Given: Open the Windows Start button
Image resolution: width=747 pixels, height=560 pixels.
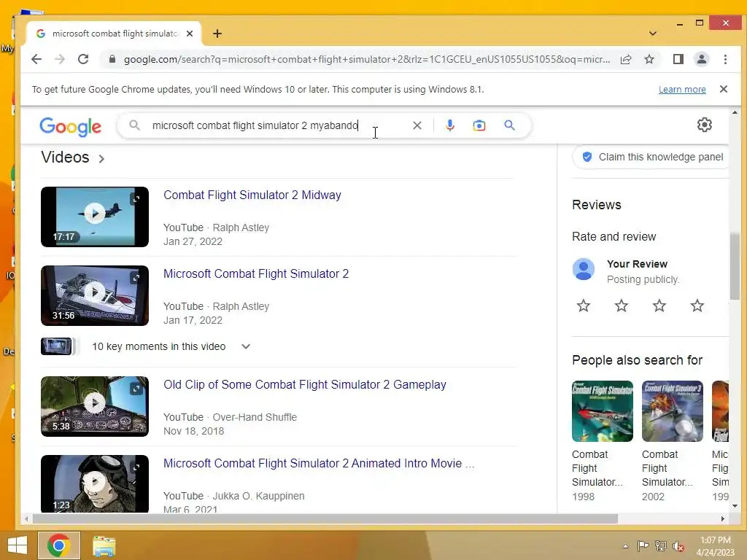Looking at the screenshot, I should coord(18,545).
